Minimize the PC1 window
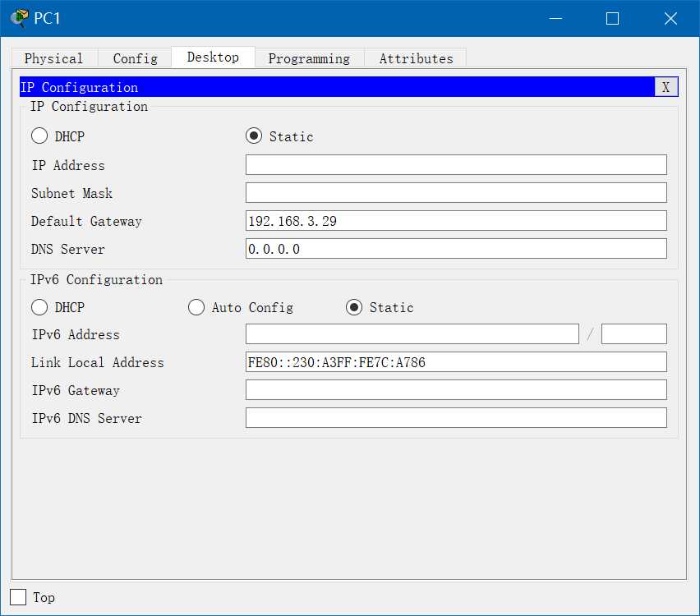 coord(555,18)
